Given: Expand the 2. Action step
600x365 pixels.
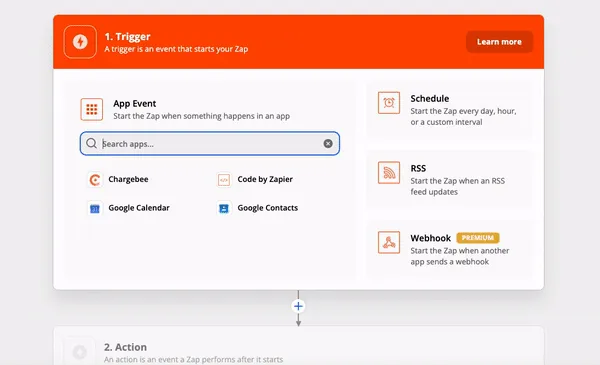Looking at the screenshot, I should 298,346.
